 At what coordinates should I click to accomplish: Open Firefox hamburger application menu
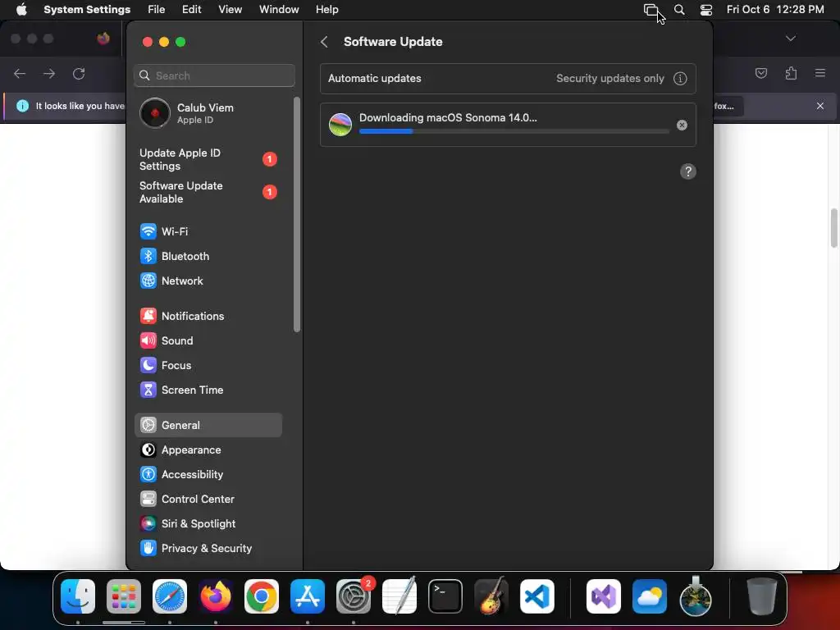(819, 73)
